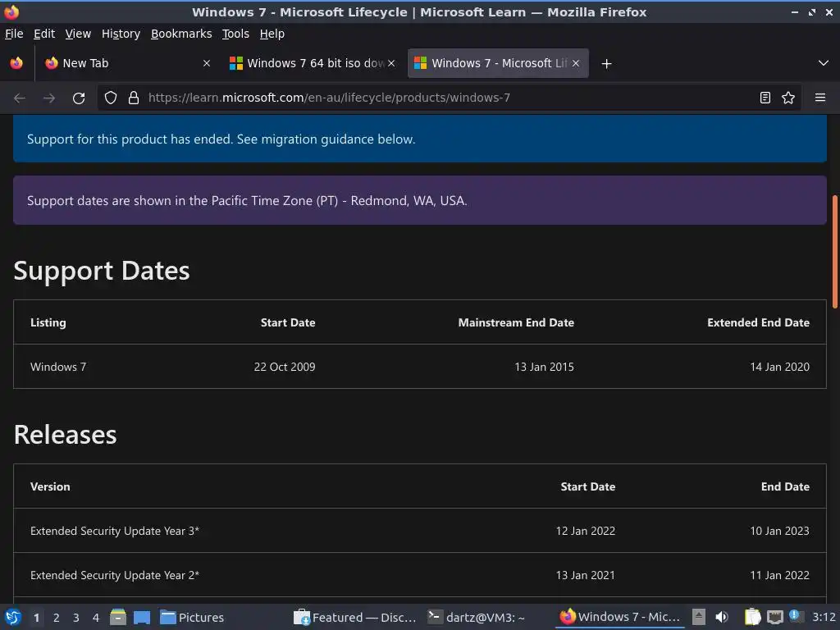Open Firefox application hamburger menu
Screen dimensions: 840x630
820,98
